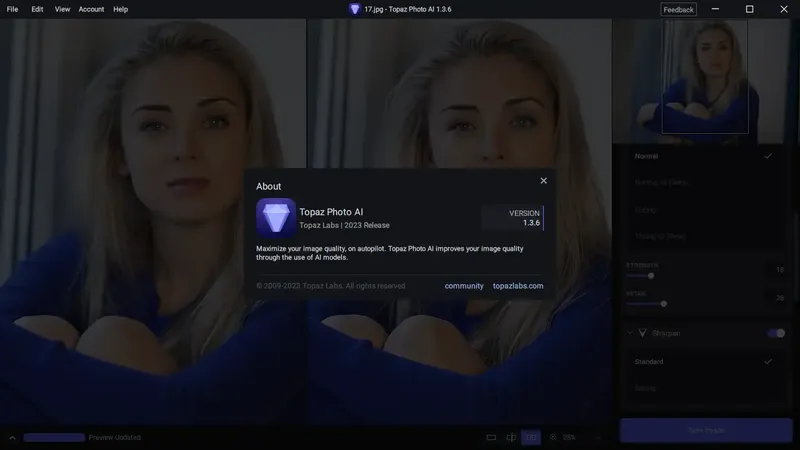Click the Sharpen triangle icon
The width and height of the screenshot is (800, 450).
(642, 333)
